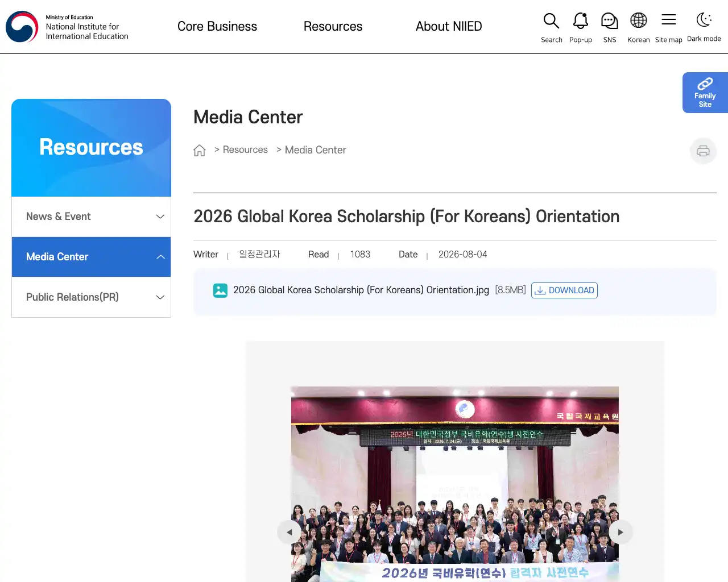The width and height of the screenshot is (728, 582).
Task: Click the Media Center breadcrumb link
Action: tap(315, 150)
